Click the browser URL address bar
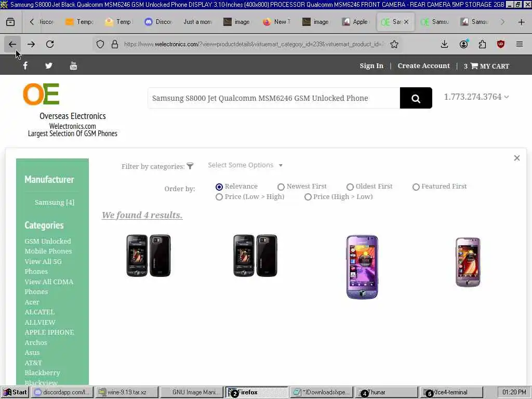 [253, 44]
